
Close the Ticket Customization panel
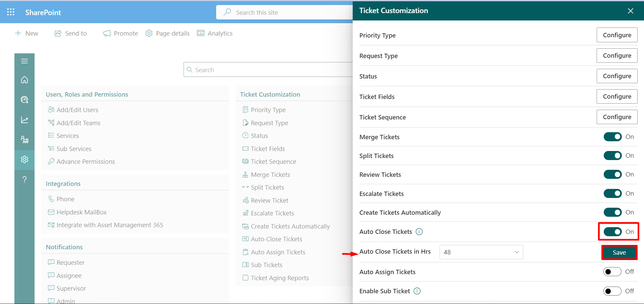631,11
